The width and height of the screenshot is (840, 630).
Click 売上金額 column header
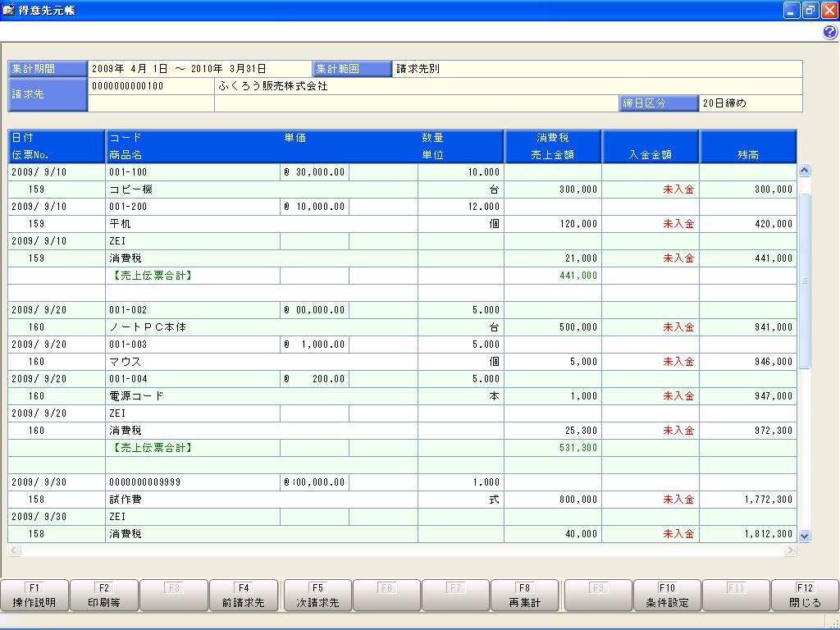click(552, 155)
